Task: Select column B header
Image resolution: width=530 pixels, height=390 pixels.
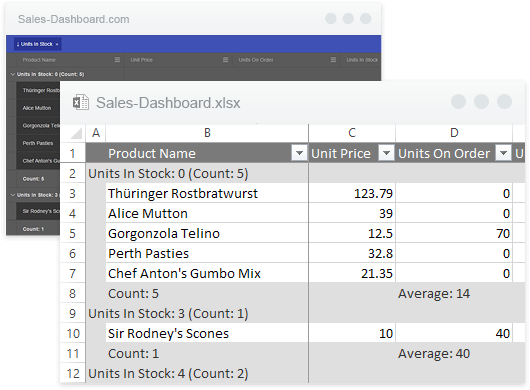Action: pyautogui.click(x=207, y=133)
